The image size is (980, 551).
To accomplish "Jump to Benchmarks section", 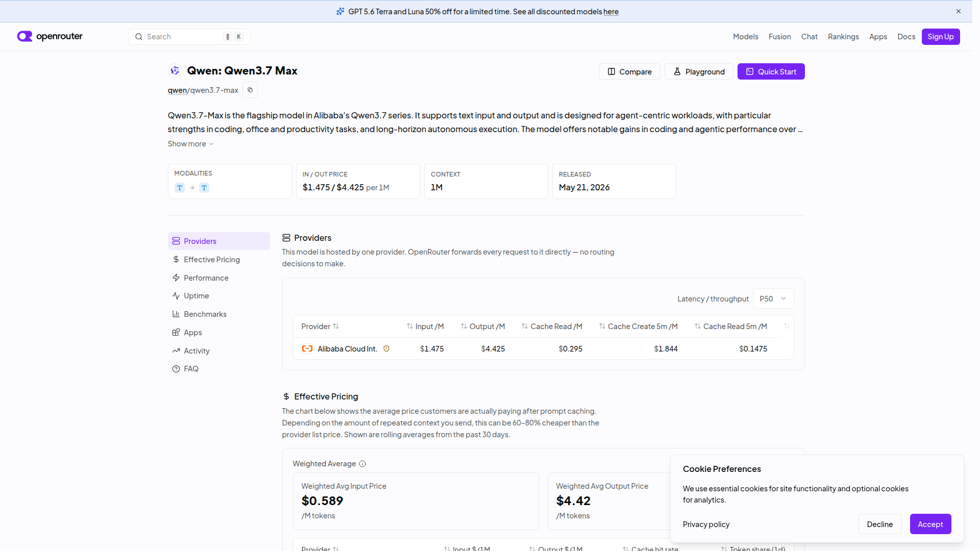I will [x=219, y=314].
